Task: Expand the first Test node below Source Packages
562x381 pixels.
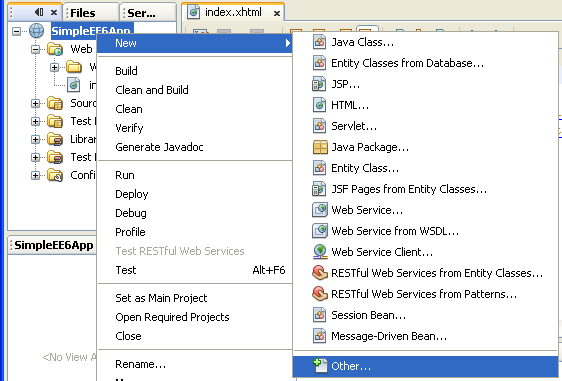Action: pos(35,122)
